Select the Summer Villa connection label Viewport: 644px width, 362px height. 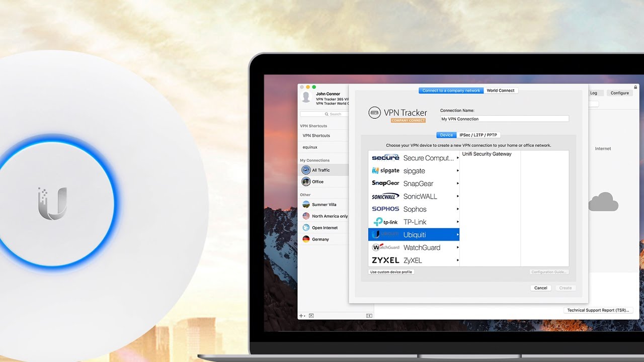(x=324, y=205)
